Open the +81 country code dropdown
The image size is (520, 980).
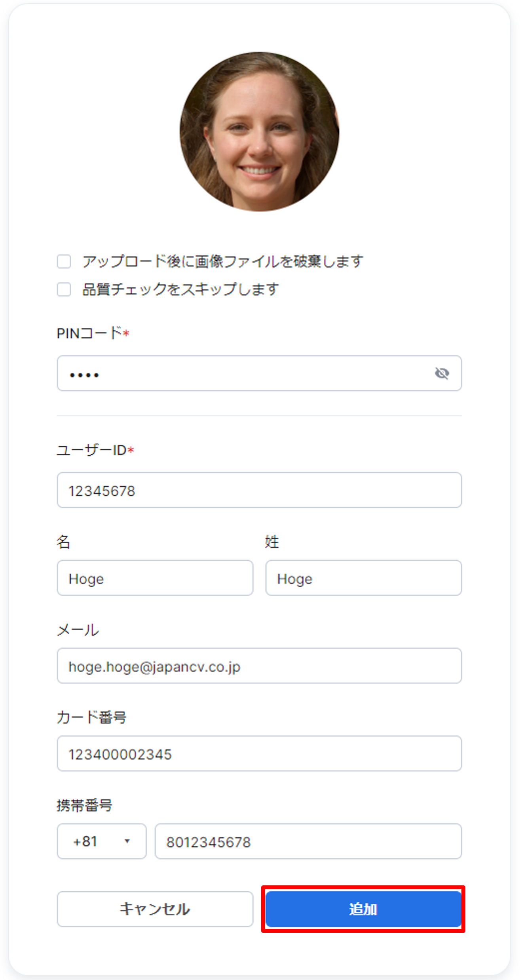(101, 841)
